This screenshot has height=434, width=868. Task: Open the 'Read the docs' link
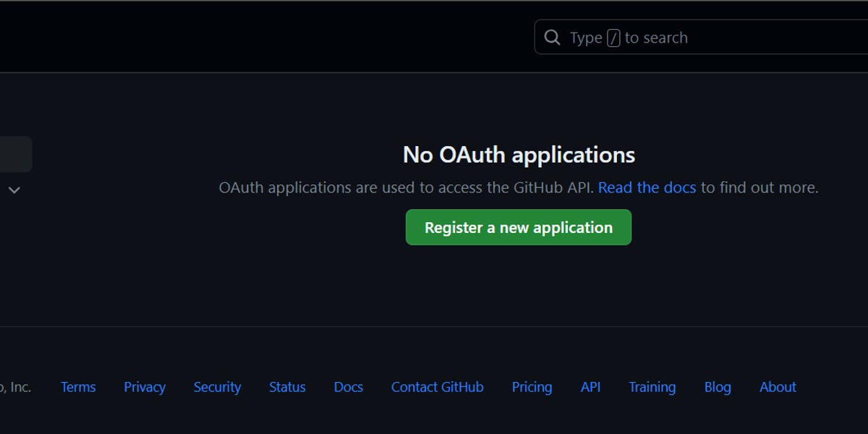click(647, 187)
